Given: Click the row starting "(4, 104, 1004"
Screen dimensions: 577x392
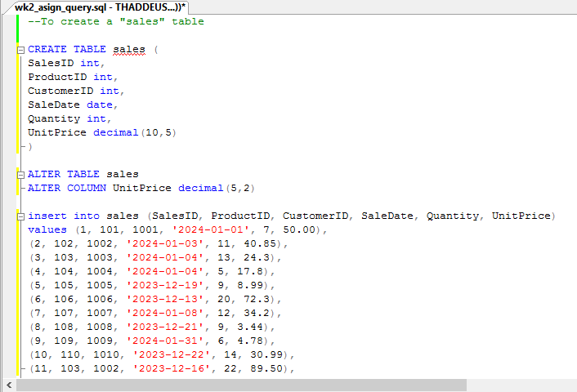Looking at the screenshot, I should pos(152,271).
